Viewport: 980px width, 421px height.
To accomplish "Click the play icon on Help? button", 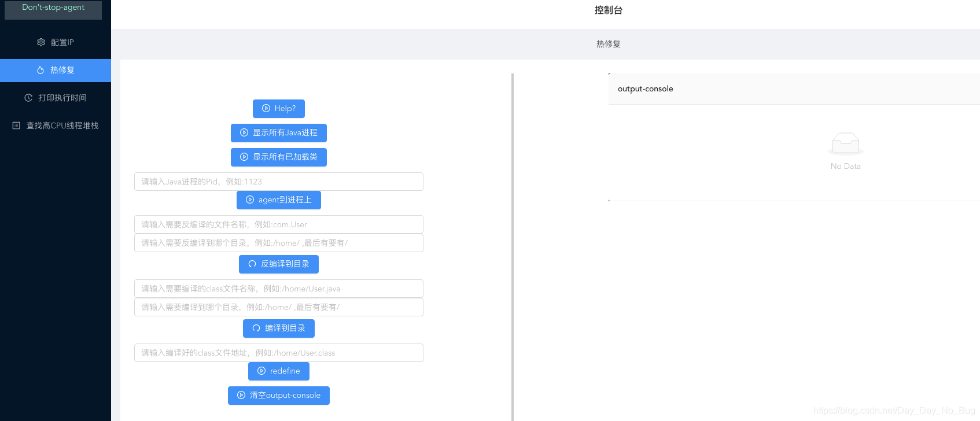I will point(266,108).
